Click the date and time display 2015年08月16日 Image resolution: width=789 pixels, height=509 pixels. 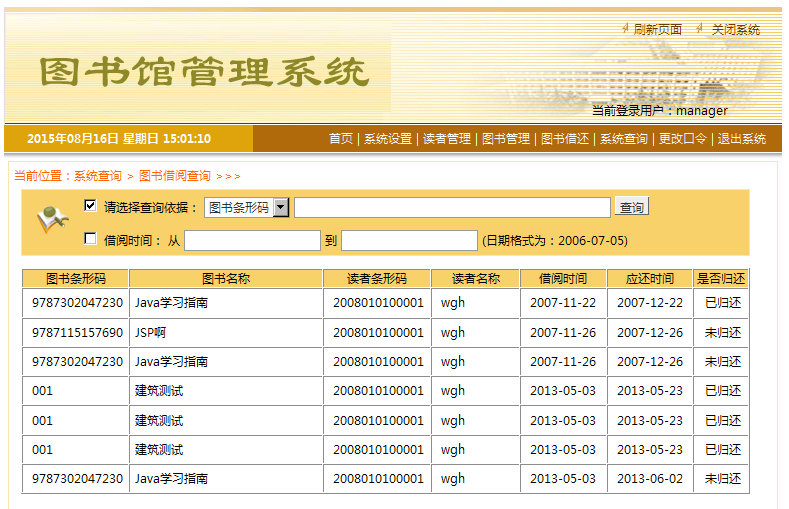(x=119, y=139)
